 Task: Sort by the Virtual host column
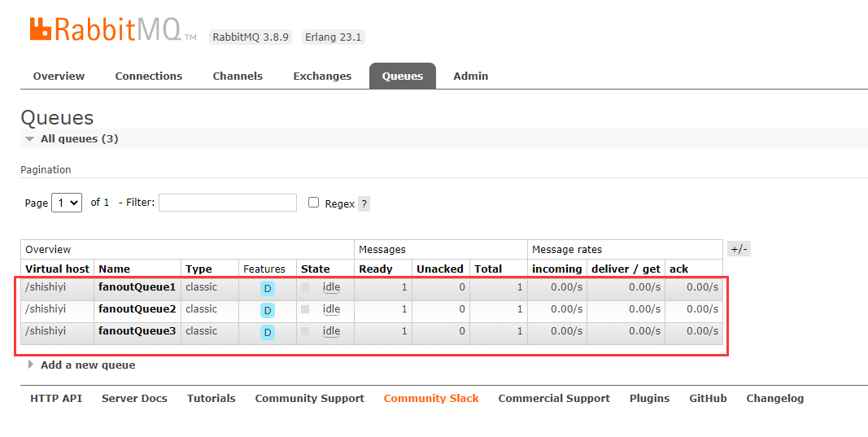(57, 269)
